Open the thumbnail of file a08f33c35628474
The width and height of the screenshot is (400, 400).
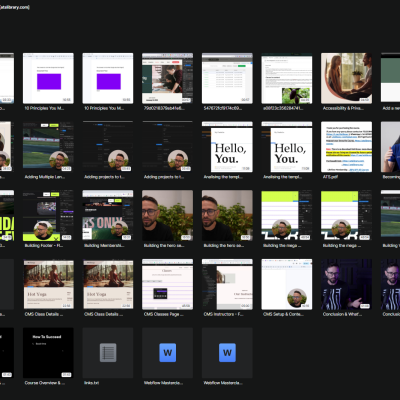pos(287,78)
